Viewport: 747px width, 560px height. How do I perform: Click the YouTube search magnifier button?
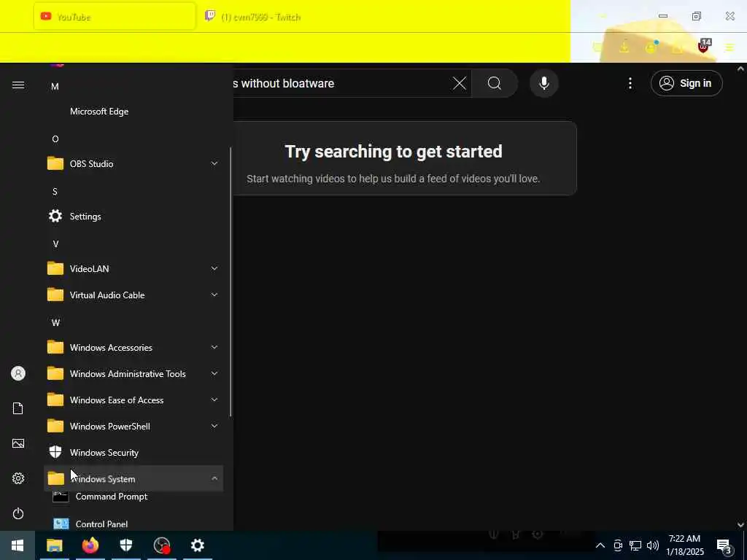pos(495,83)
